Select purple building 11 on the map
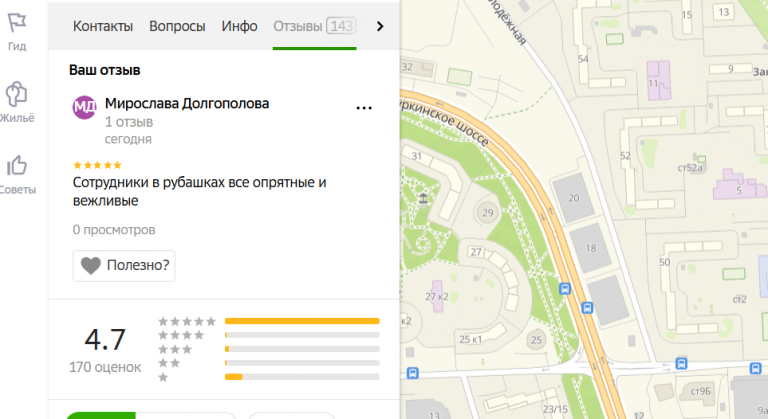Image resolution: width=768 pixels, height=419 pixels. coord(659,80)
